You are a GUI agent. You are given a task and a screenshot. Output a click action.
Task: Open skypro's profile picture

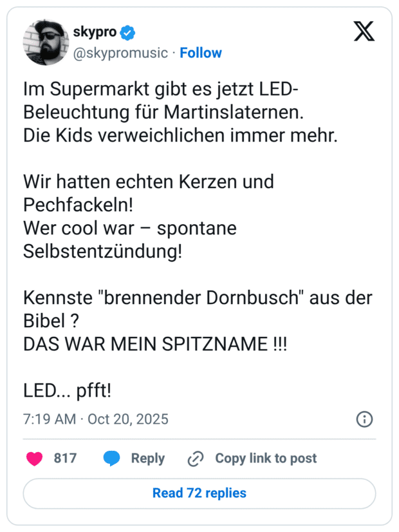[45, 43]
